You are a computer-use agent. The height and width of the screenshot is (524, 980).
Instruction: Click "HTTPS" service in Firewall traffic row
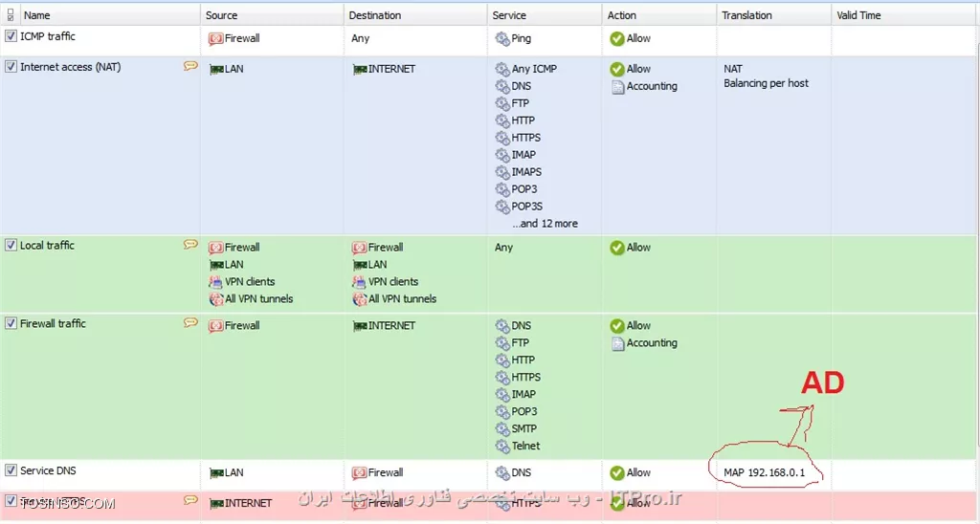pos(526,378)
